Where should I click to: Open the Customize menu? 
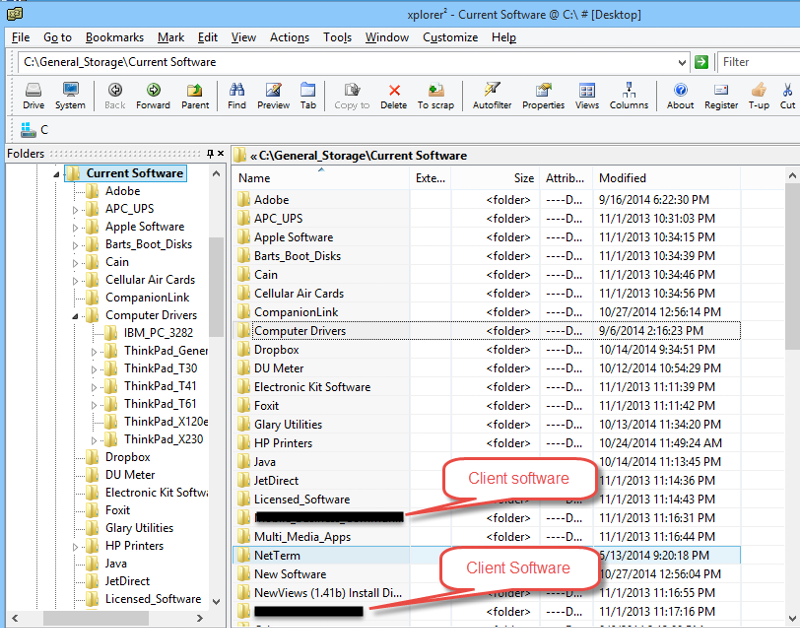450,37
